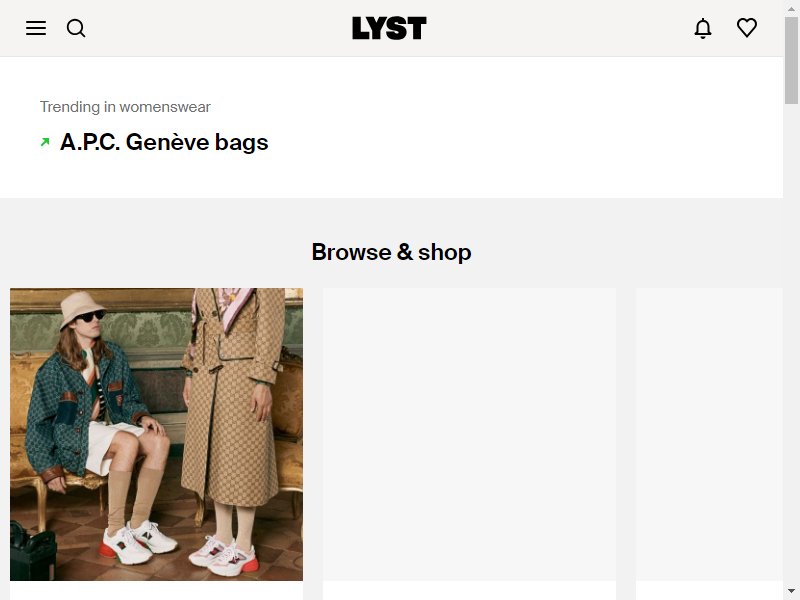Open the hamburger navigation menu
The width and height of the screenshot is (800, 600).
tap(36, 28)
